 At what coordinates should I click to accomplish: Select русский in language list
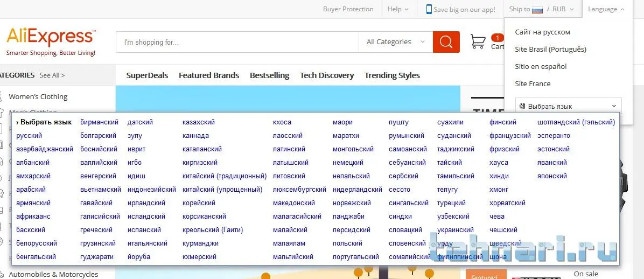click(29, 136)
